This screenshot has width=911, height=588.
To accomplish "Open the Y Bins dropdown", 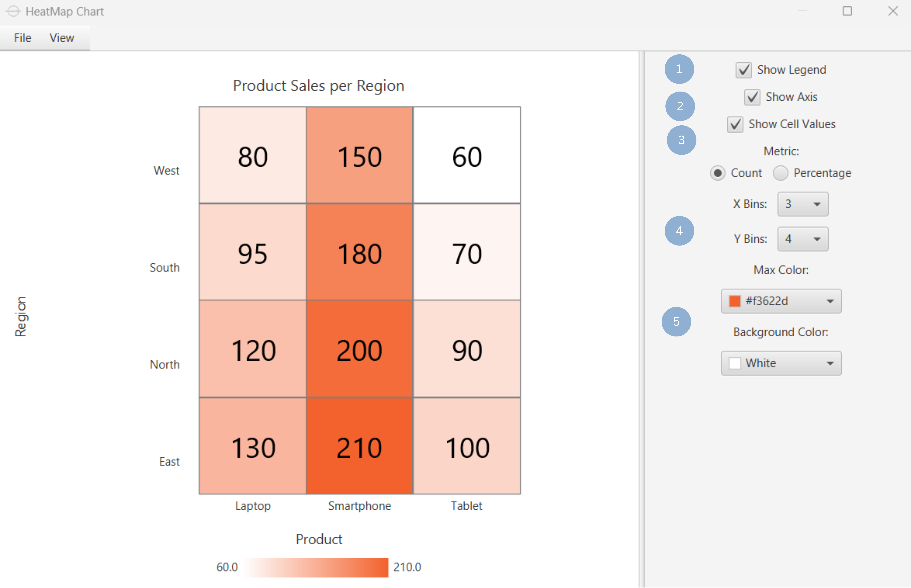I will point(802,239).
